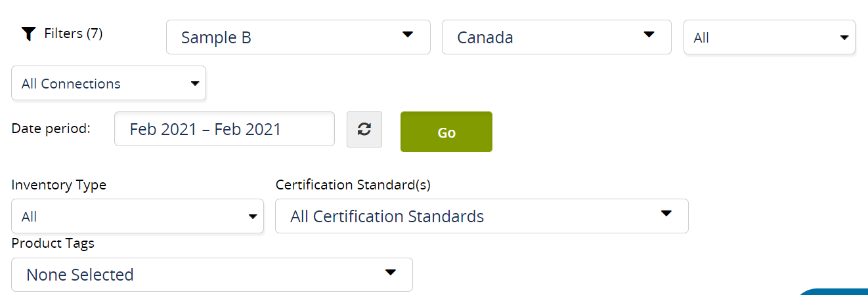Click the Filters (7) label
This screenshot has height=295, width=868.
[74, 33]
